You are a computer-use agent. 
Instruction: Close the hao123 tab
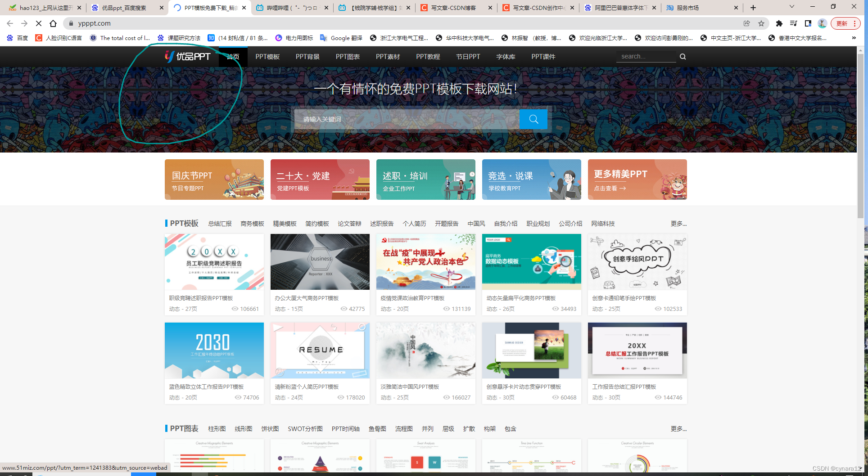[79, 8]
